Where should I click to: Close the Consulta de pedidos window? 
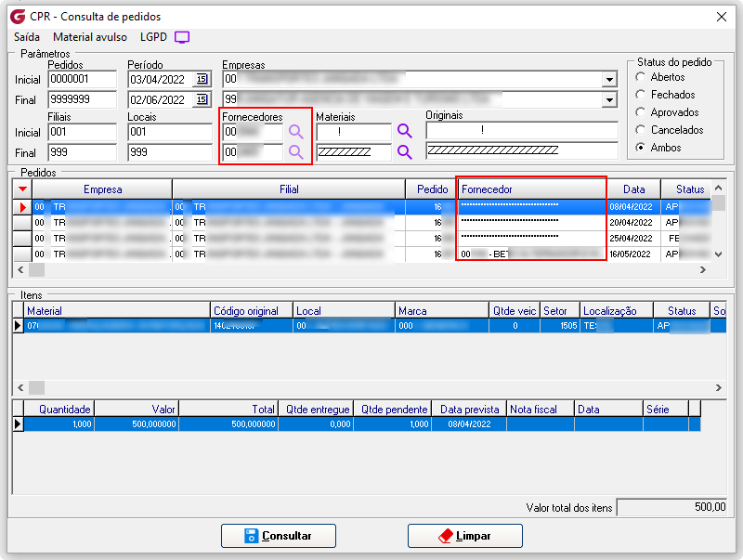722,17
